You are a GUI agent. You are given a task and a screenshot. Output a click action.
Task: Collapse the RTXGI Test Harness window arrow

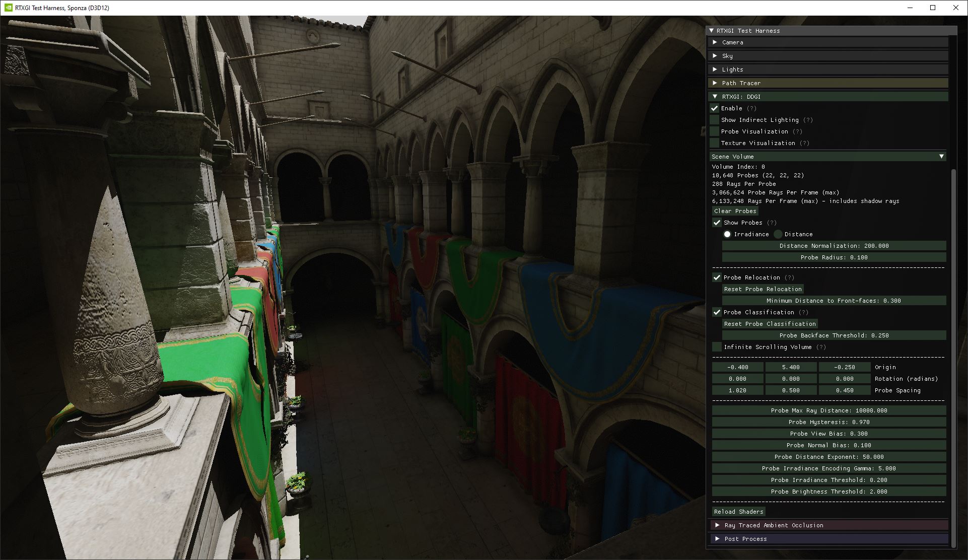711,31
